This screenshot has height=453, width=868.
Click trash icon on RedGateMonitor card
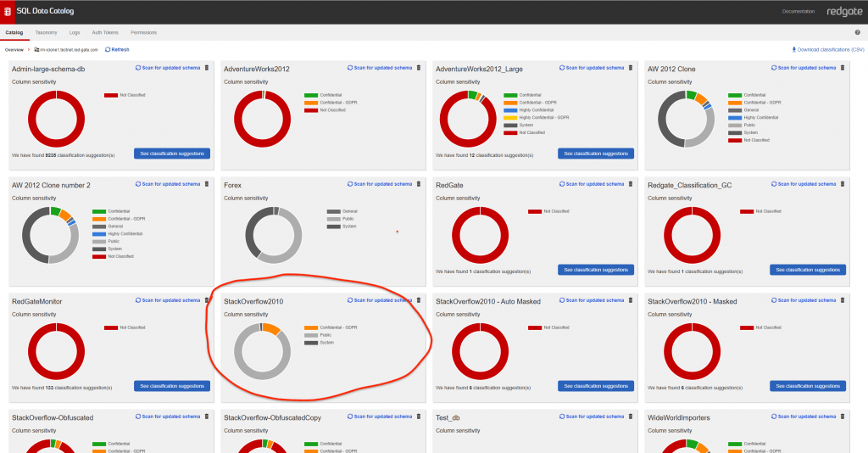[207, 300]
